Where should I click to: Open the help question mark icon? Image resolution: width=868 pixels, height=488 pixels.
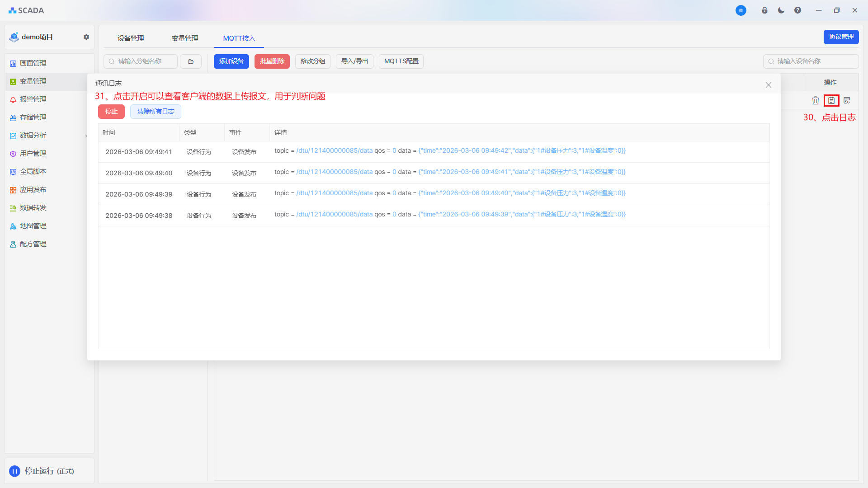pos(797,10)
